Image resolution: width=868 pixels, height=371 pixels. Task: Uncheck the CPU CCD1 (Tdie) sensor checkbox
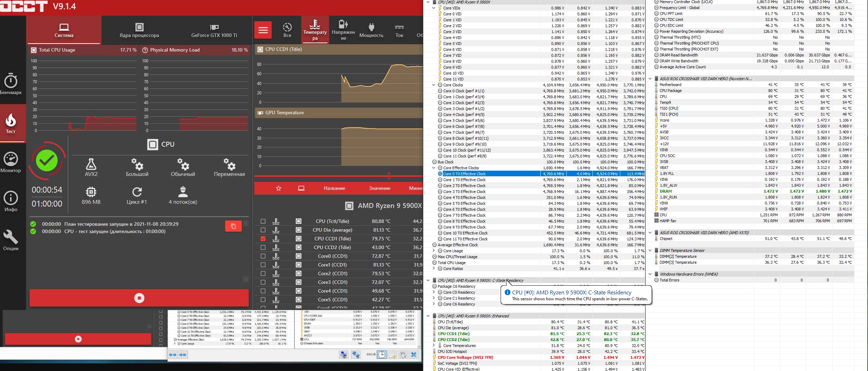263,239
